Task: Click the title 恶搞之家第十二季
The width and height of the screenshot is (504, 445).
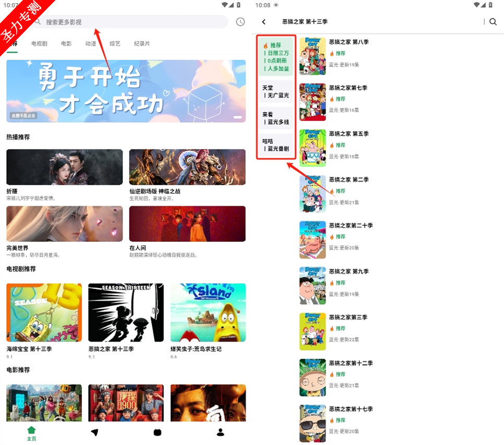Action: pyautogui.click(x=351, y=363)
